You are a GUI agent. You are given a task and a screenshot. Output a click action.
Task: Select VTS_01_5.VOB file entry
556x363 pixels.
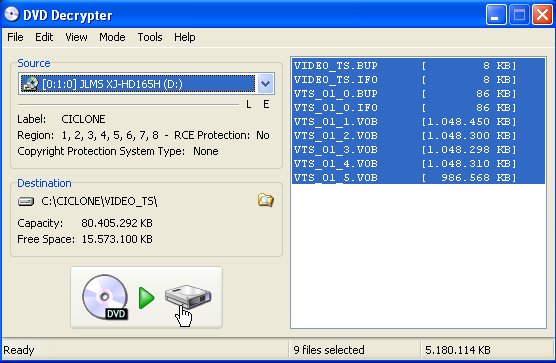click(418, 177)
